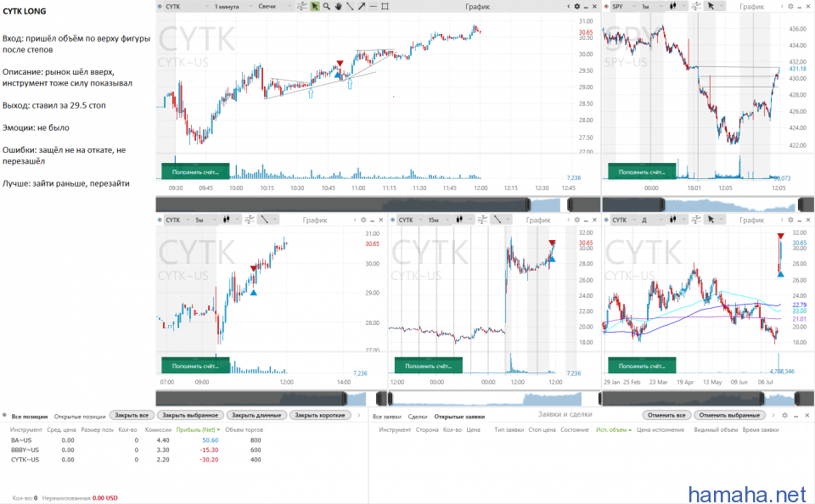Image resolution: width=815 pixels, height=504 pixels.
Task: Open the 'Свечи' chart type dropdown
Action: coord(274,6)
